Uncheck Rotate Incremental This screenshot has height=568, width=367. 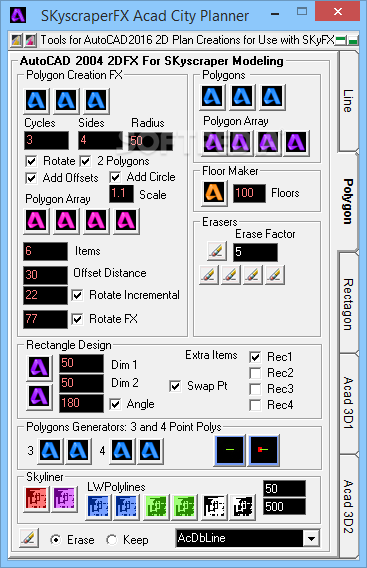pyautogui.click(x=77, y=295)
